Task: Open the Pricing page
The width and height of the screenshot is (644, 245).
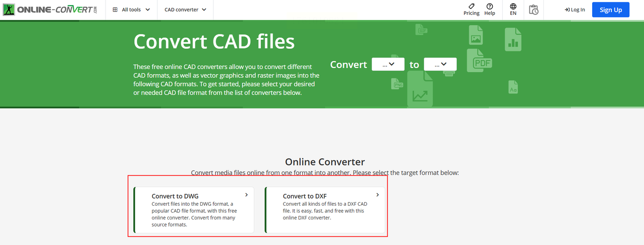Action: tap(471, 9)
